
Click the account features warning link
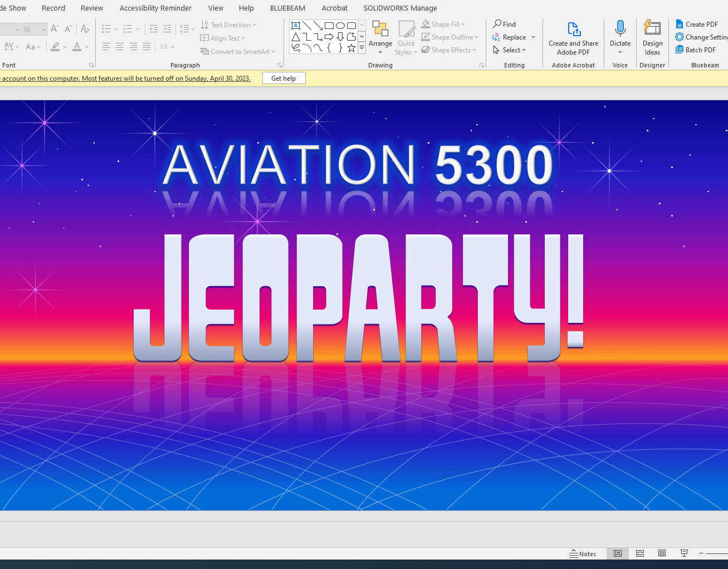click(x=125, y=79)
